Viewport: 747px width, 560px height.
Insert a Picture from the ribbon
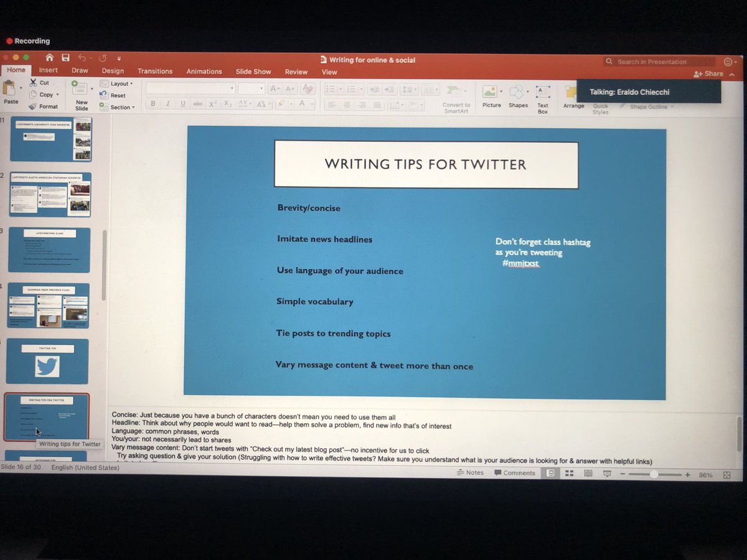click(x=491, y=95)
